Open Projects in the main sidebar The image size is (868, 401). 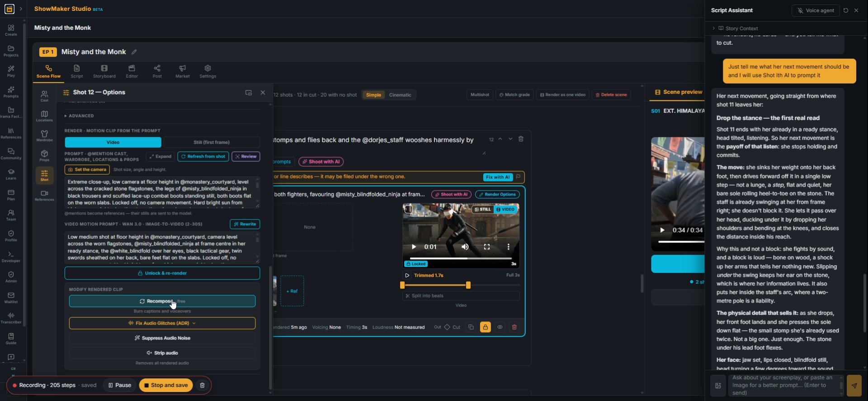point(11,51)
